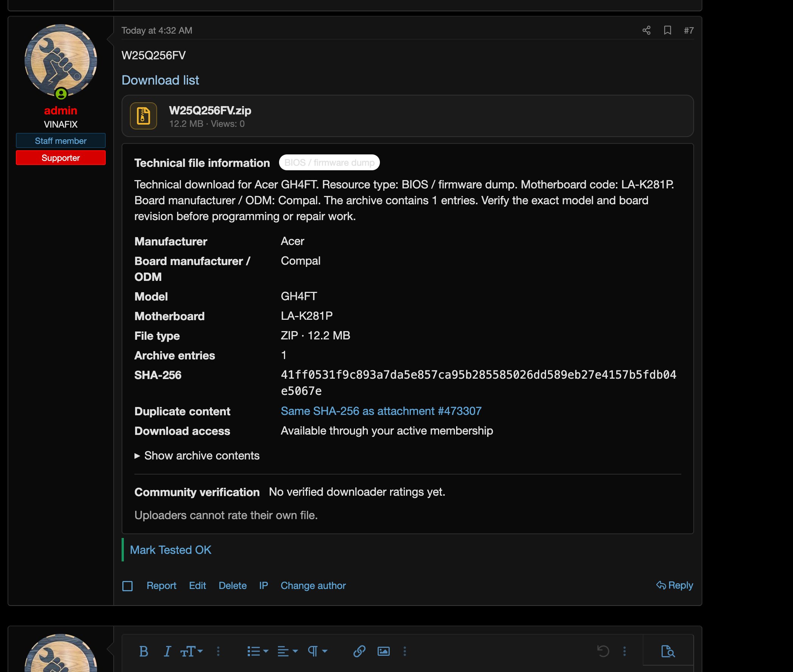Click the Model value GH4FT
Viewport: 793px width, 672px height.
(299, 296)
